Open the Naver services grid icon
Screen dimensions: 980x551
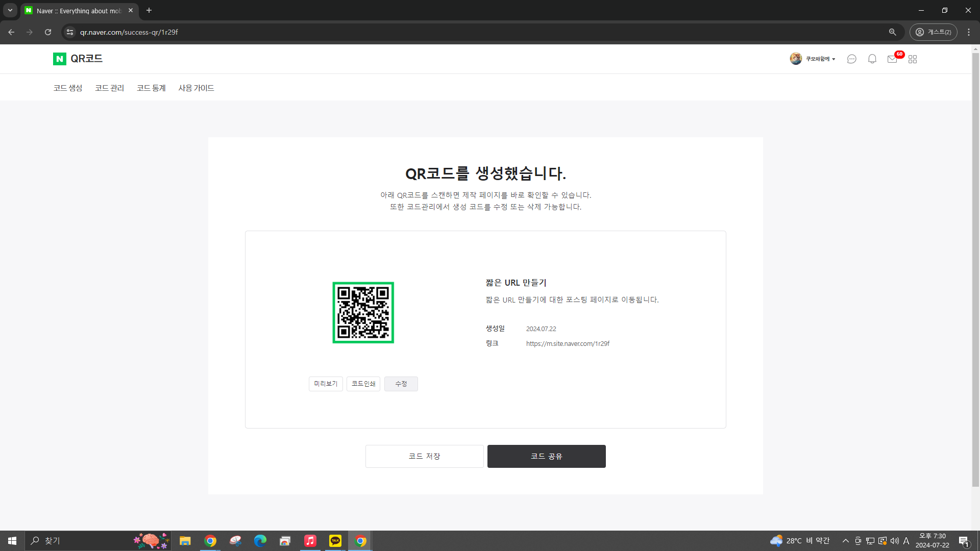click(x=913, y=59)
